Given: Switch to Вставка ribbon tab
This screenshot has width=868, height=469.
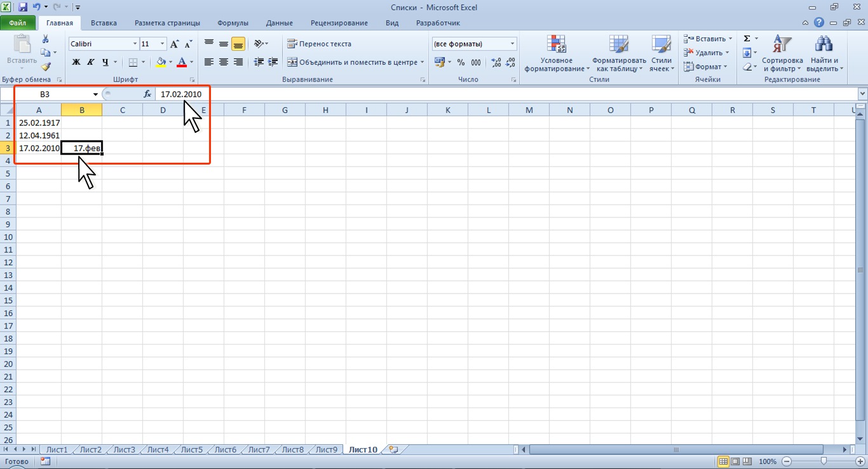Looking at the screenshot, I should tap(104, 23).
